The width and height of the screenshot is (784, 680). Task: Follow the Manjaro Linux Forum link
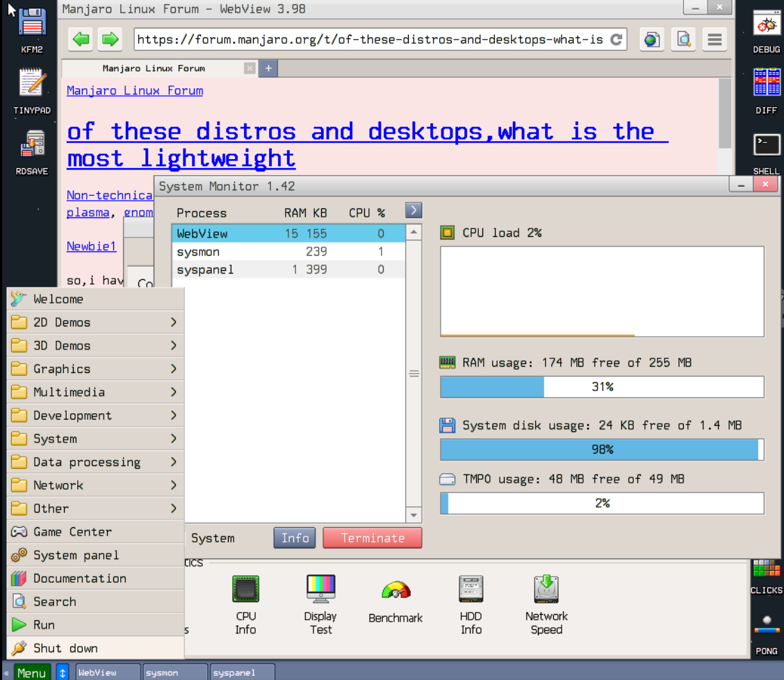click(135, 90)
